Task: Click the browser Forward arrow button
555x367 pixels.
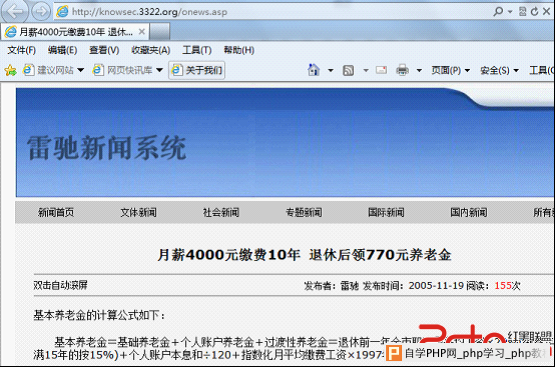Action: tap(41, 11)
